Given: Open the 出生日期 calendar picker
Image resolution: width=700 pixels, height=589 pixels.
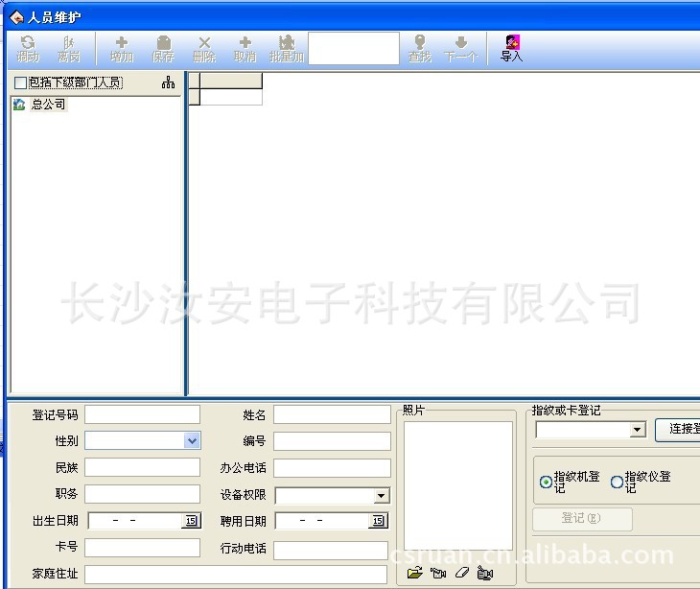Looking at the screenshot, I should tap(191, 521).
